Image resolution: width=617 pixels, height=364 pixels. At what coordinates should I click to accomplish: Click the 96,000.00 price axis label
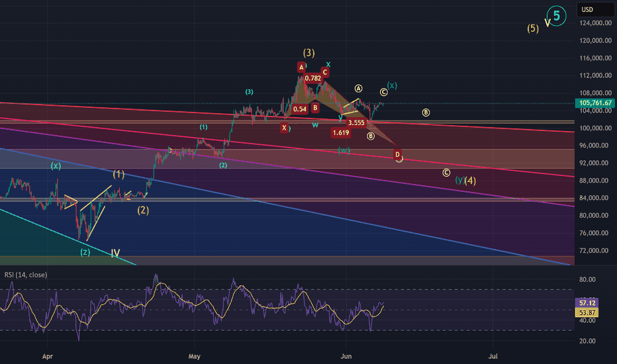click(x=595, y=146)
